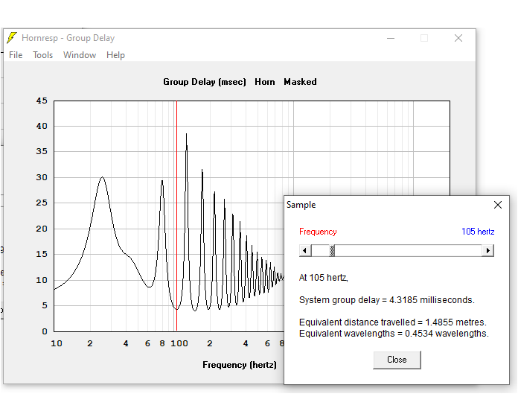Click the 'Masked' label in chart title
518x420 pixels.
300,82
